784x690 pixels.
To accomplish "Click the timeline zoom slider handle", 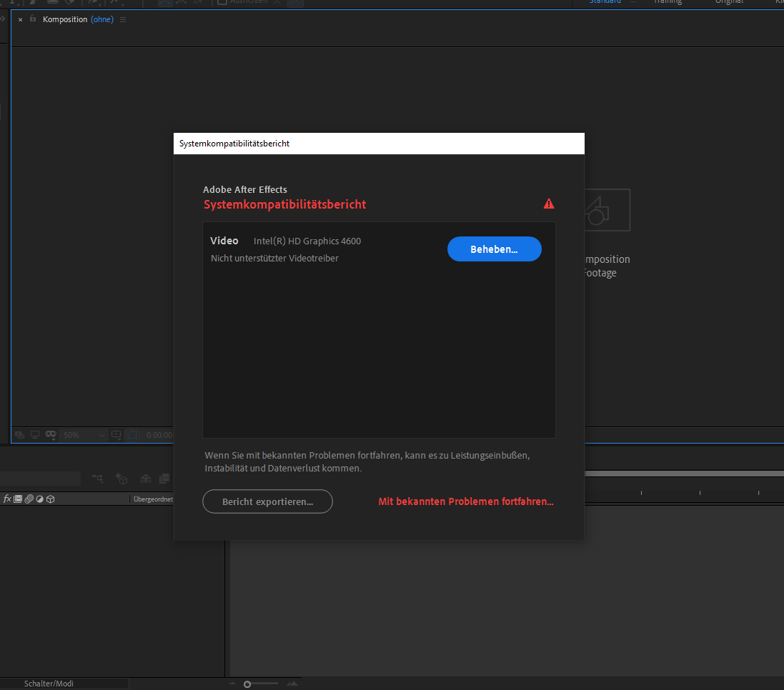I will [x=247, y=684].
